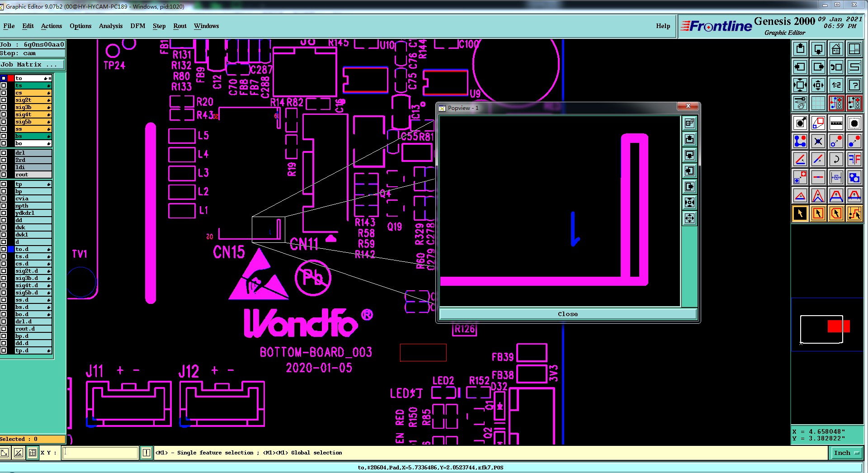Click the pan left icon in main toolbar

pos(800,67)
